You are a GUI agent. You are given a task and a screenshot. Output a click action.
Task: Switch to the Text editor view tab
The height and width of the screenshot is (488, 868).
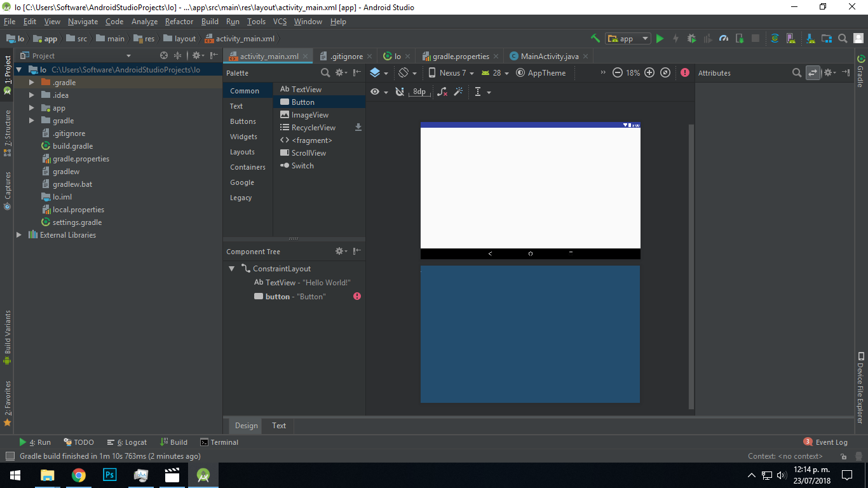279,426
